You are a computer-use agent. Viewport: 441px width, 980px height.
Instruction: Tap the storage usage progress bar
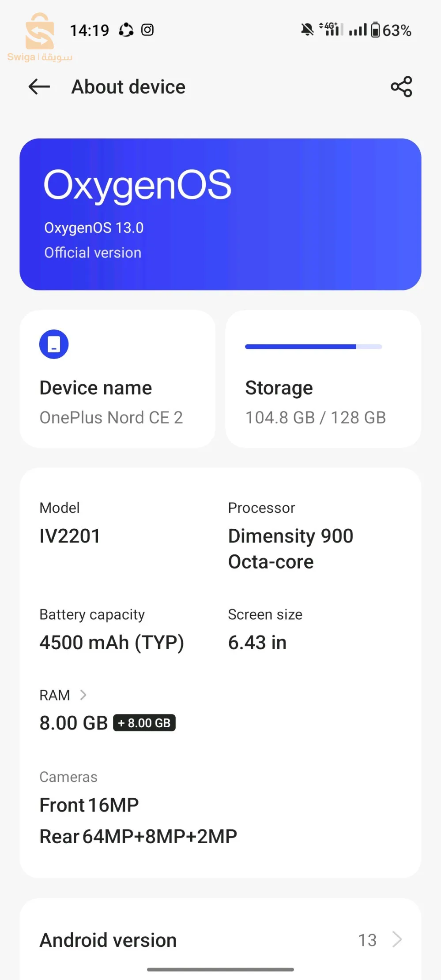point(313,347)
